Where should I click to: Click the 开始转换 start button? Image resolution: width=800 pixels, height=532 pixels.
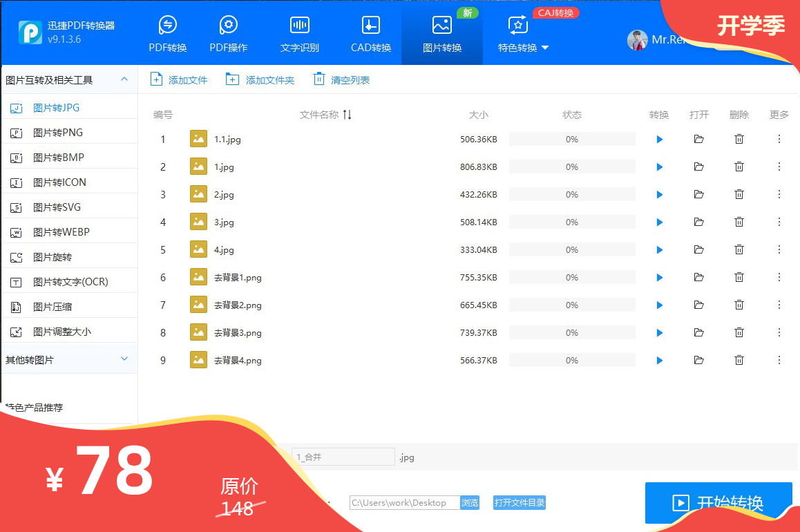point(718,503)
